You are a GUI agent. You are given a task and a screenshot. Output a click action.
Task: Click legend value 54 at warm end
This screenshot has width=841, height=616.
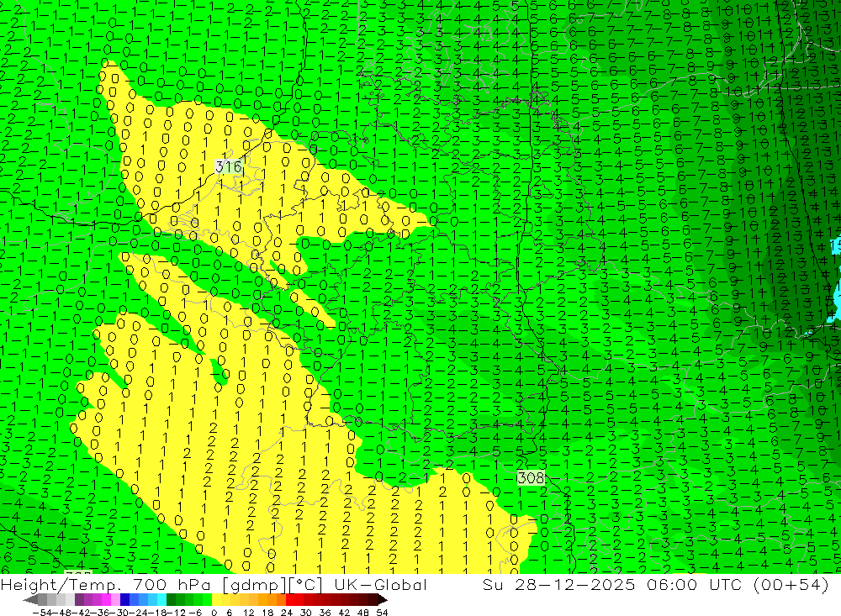click(382, 613)
